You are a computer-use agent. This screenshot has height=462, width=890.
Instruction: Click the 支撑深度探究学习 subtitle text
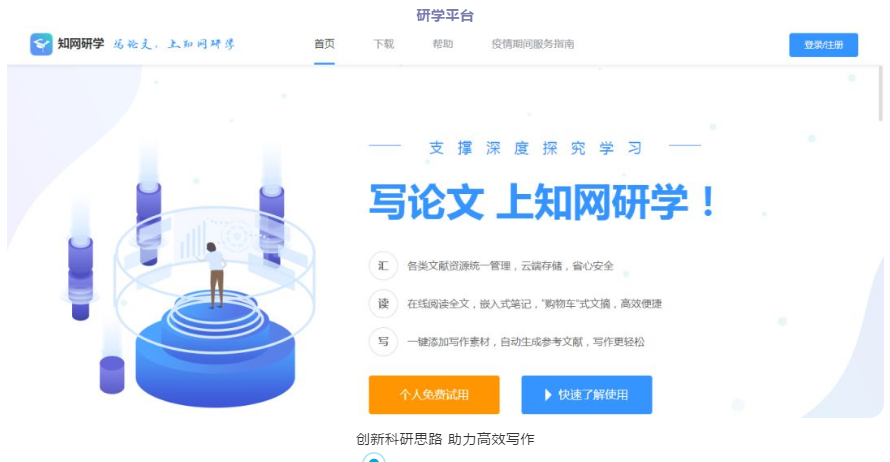tap(535, 148)
